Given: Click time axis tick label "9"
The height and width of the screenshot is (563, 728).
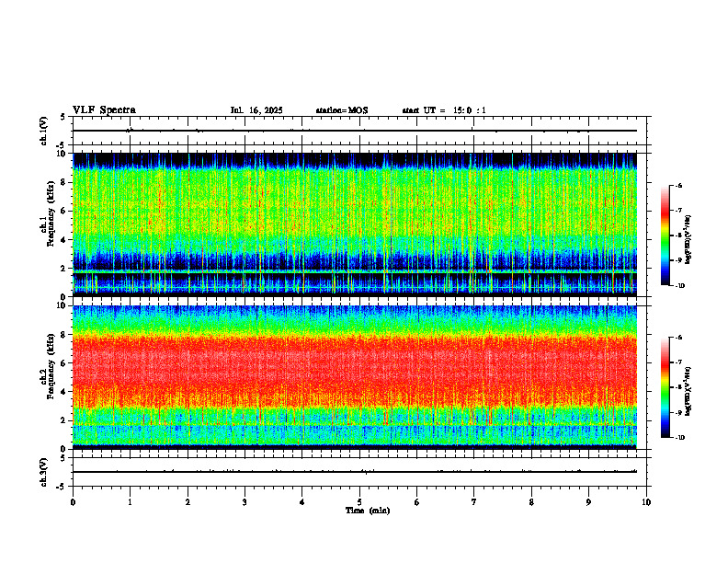Looking at the screenshot, I should tap(588, 502).
